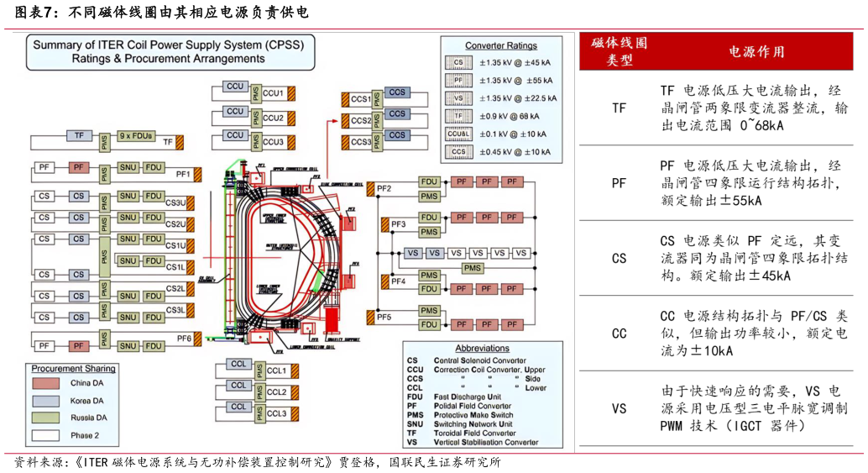The image size is (868, 473).
Task: Click the Converter Ratings heading
Action: coord(501,45)
